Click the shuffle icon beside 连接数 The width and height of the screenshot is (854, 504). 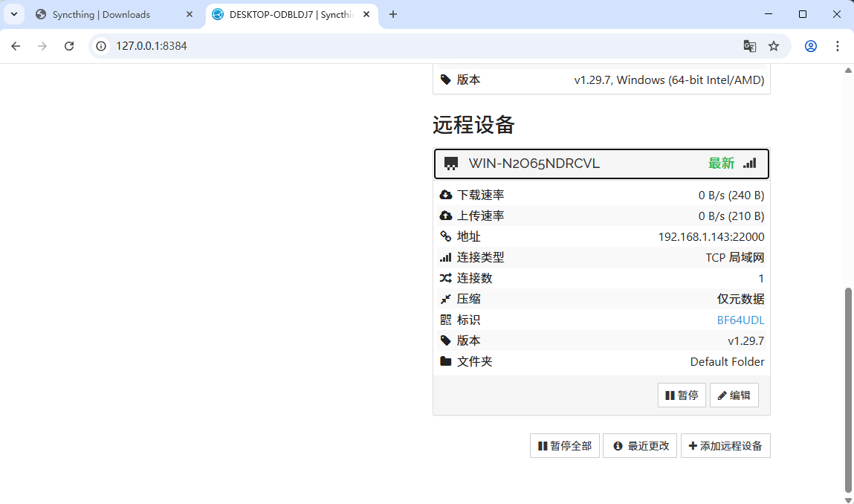tap(445, 278)
